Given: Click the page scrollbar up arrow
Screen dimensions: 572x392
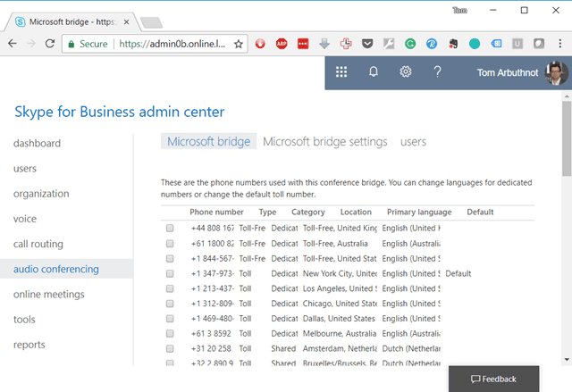Looking at the screenshot, I should (x=567, y=96).
